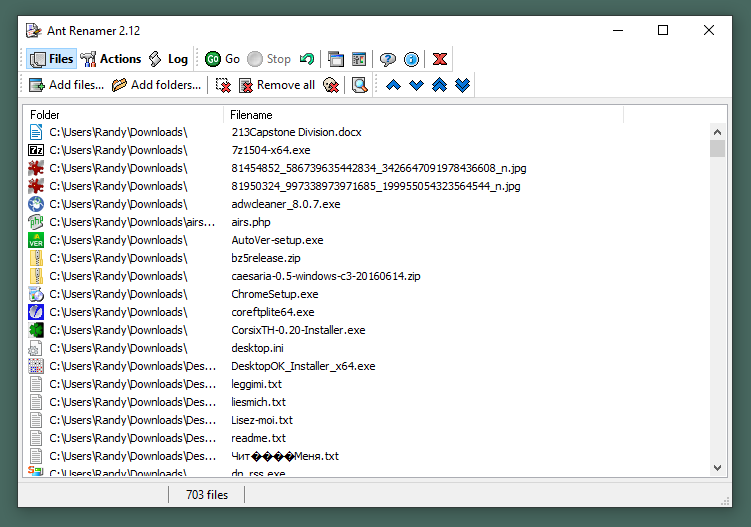Click the disabled Stop button

pos(269,59)
